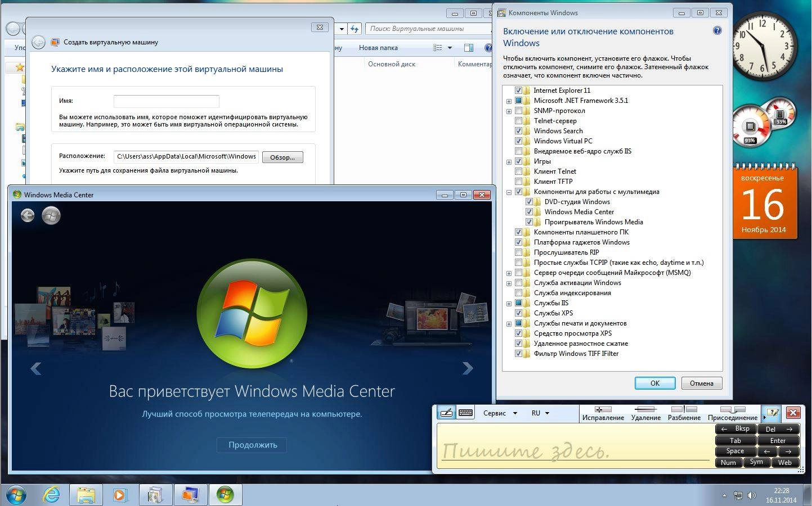Click the Num key on input panel
Screen dimensions: 812x506
tap(728, 463)
